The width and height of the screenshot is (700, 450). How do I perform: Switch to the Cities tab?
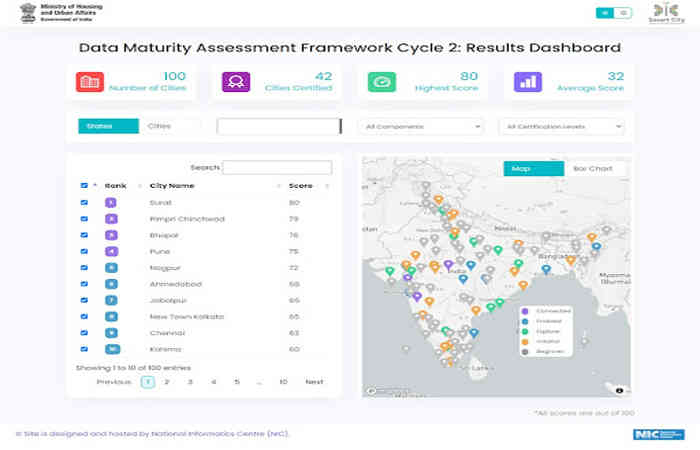159,126
